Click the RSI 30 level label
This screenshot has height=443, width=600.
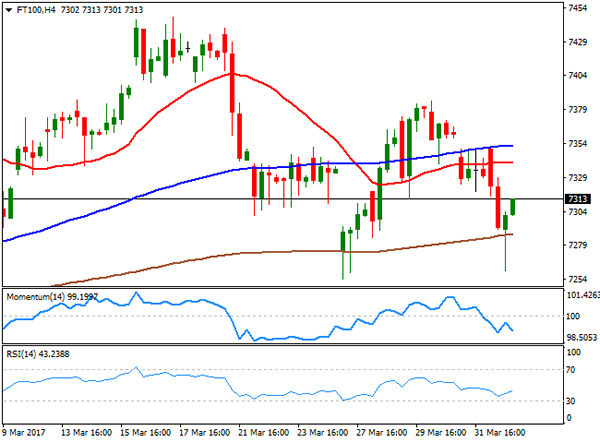571,401
